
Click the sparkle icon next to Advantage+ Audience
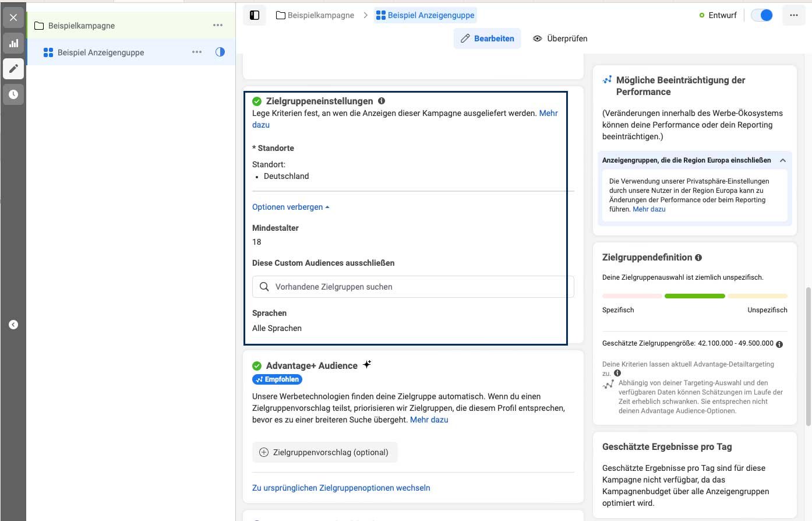368,364
